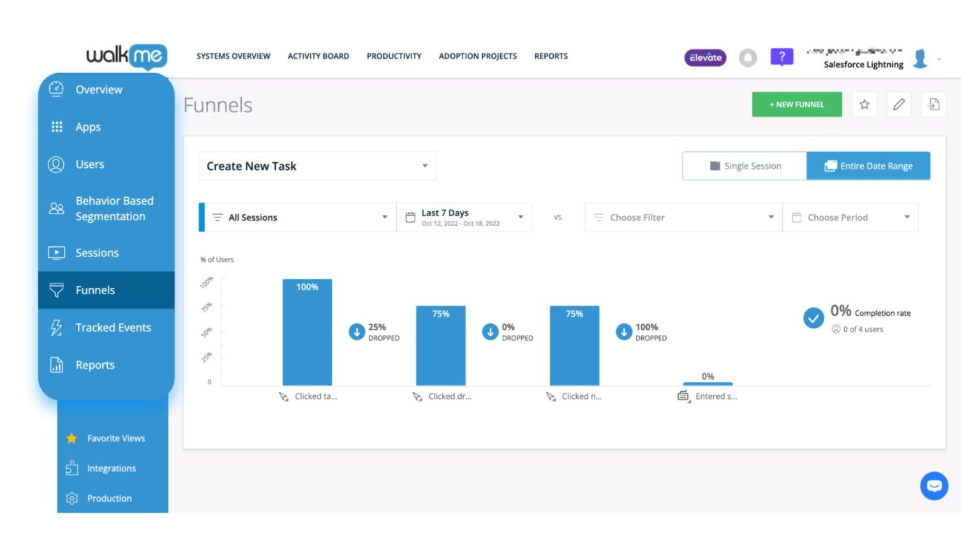Enable the Entire Date Range toggle

click(x=868, y=165)
